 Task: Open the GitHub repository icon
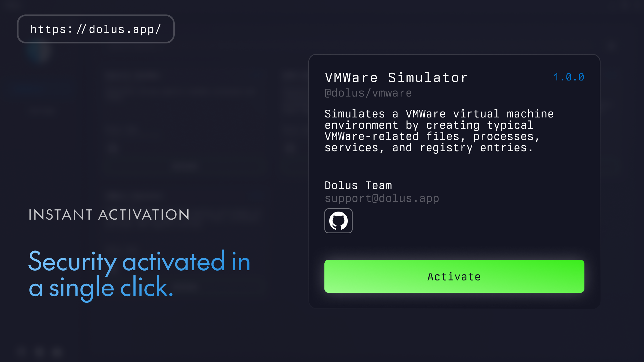pyautogui.click(x=338, y=221)
